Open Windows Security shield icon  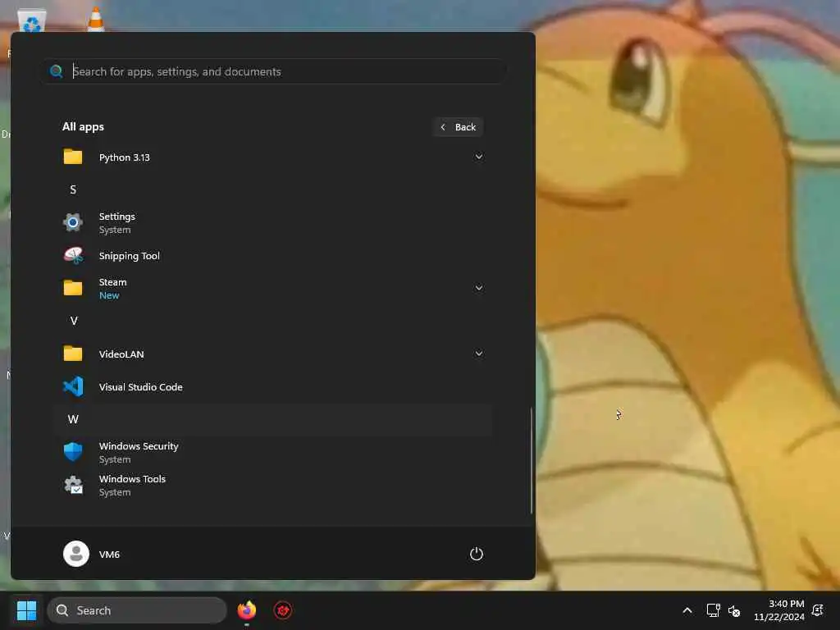click(x=73, y=452)
